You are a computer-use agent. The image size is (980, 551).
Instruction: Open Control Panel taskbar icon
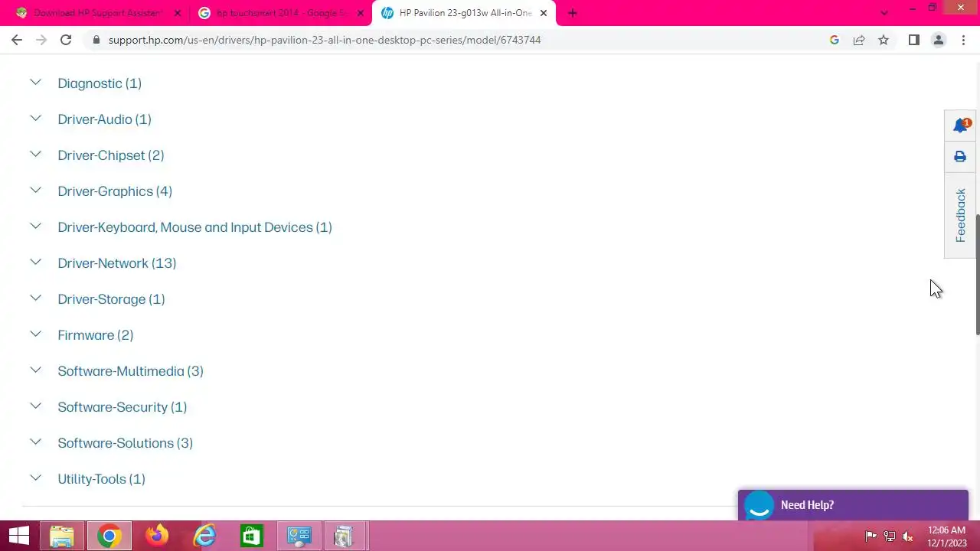(299, 536)
